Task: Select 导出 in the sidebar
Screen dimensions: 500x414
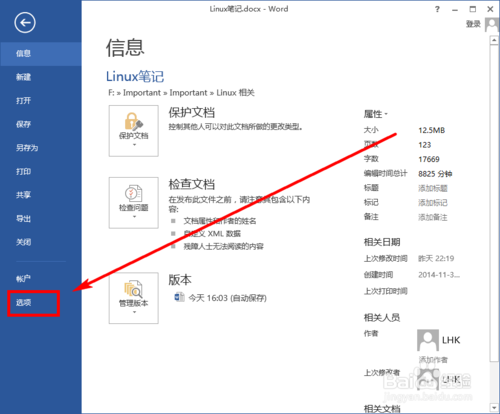Action: tap(41, 219)
